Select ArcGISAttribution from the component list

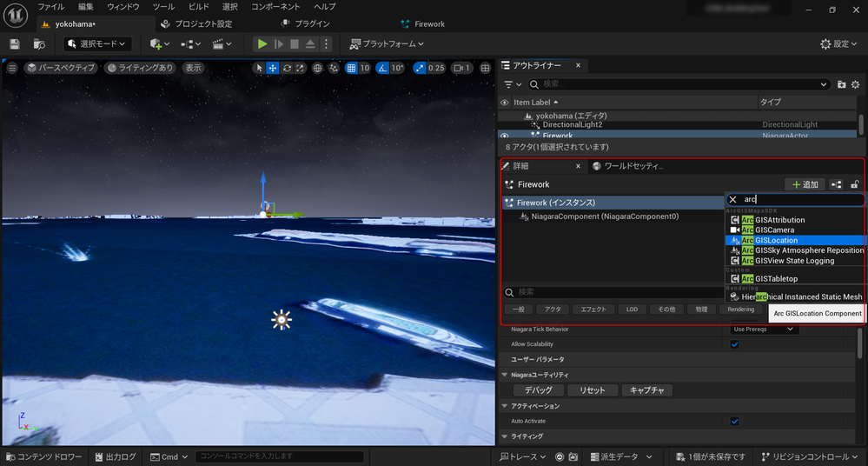pyautogui.click(x=796, y=220)
